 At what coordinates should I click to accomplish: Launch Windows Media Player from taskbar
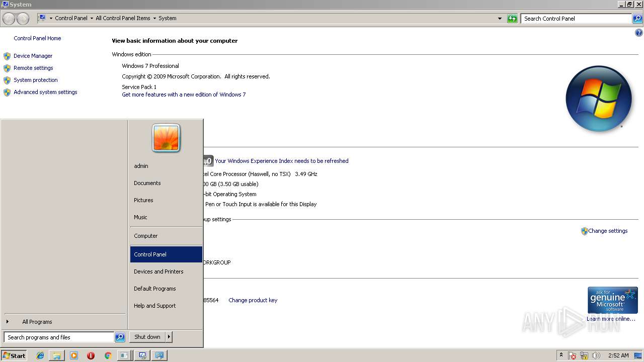tap(74, 355)
